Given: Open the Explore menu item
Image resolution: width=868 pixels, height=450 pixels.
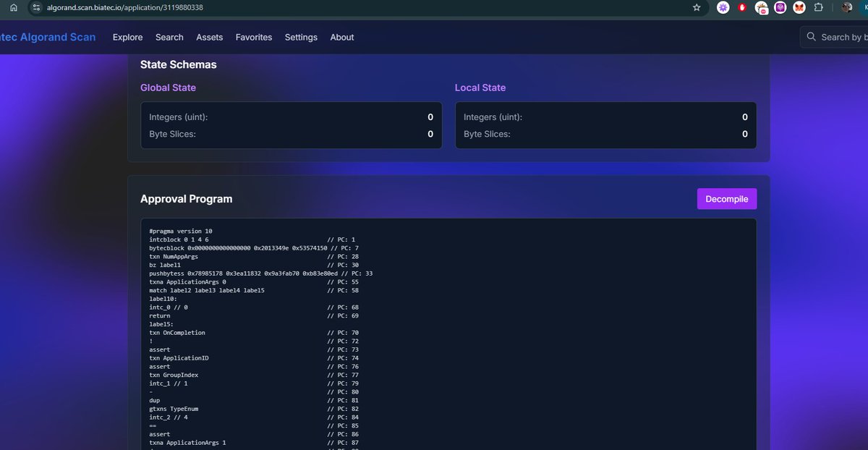Looking at the screenshot, I should coord(128,37).
